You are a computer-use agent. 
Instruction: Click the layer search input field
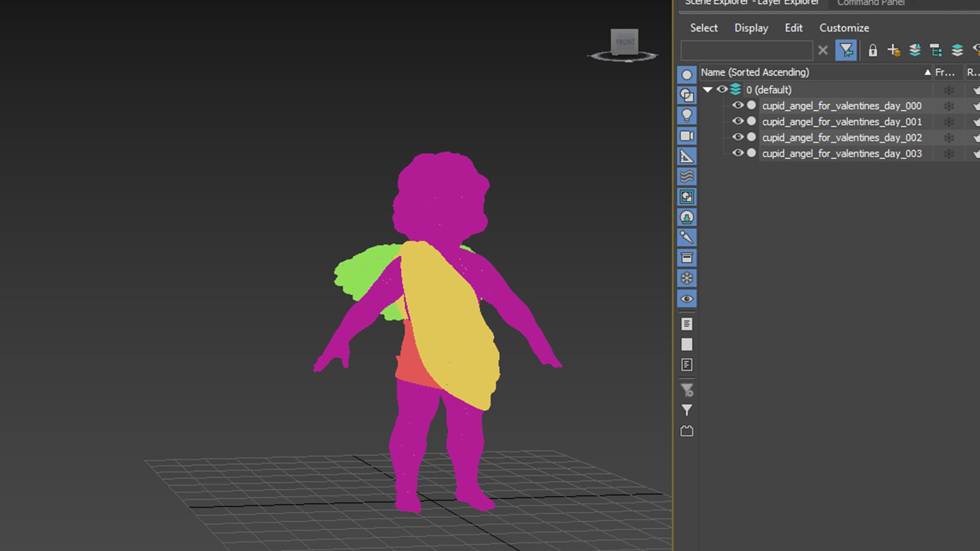[746, 50]
